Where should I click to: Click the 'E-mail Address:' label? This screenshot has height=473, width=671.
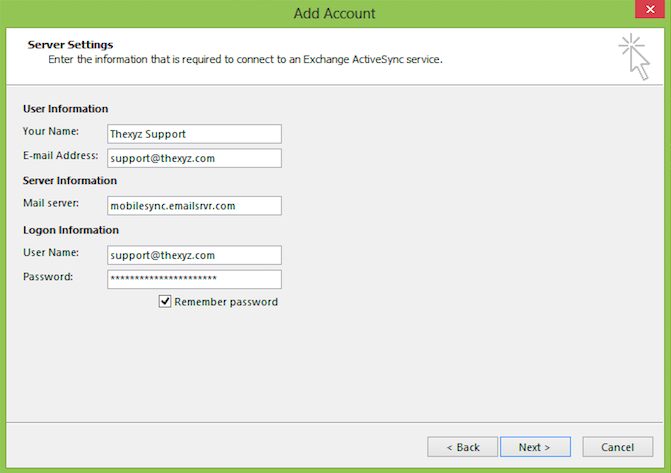(60, 155)
